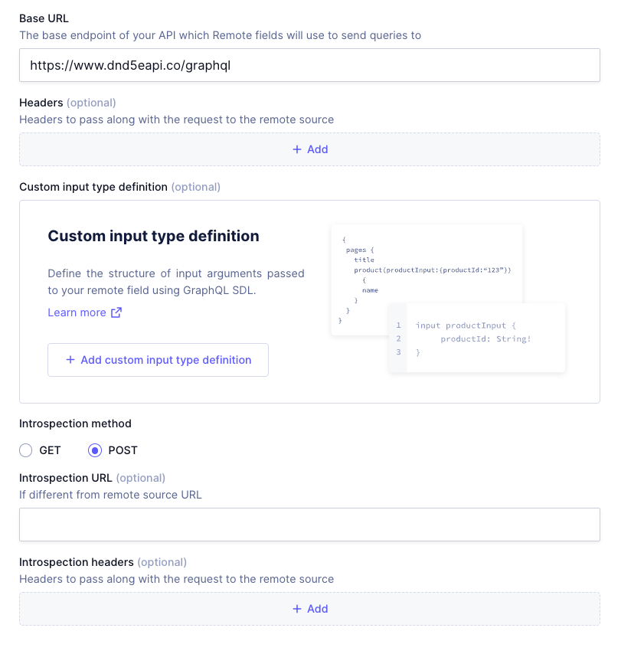Image resolution: width=644 pixels, height=654 pixels.
Task: Click Add under Introspection headers
Action: [309, 608]
